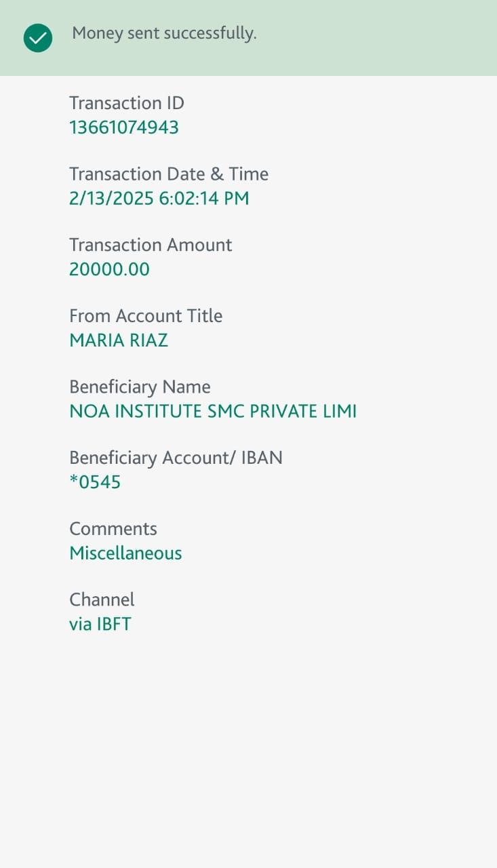
Task: Click the green success checkmark icon
Action: click(x=38, y=38)
